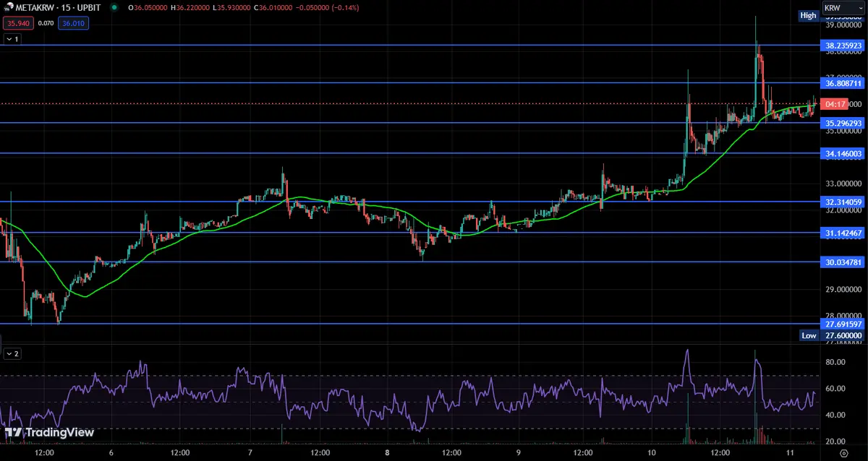
Task: Click the 29.000000 price axis label
Action: (843, 290)
